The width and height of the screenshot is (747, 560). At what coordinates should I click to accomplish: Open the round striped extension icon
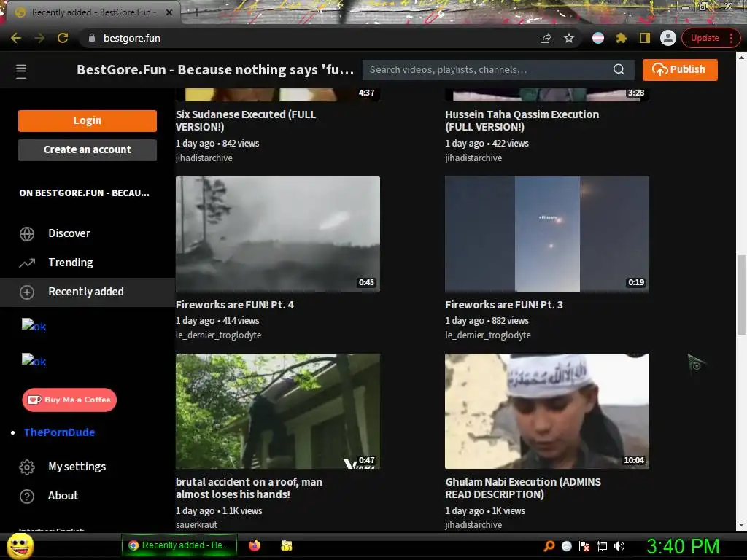click(x=598, y=38)
